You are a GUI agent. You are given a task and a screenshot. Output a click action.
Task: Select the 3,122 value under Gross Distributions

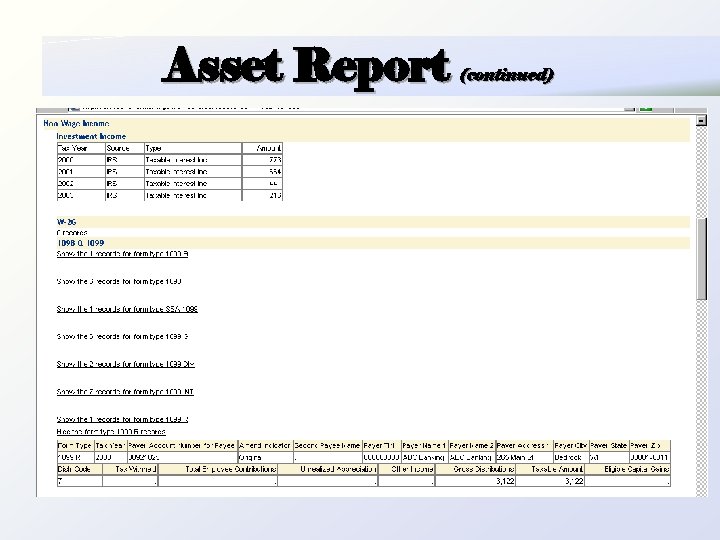click(475, 481)
